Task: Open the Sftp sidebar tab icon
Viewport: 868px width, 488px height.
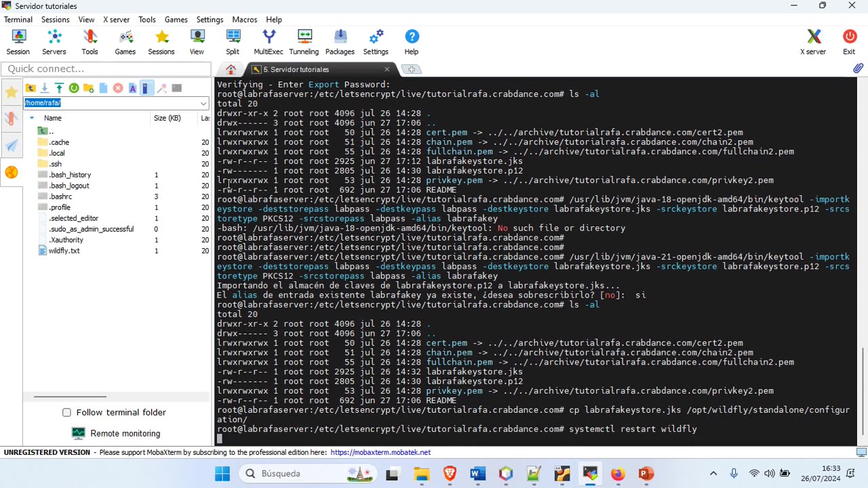Action: 12,172
